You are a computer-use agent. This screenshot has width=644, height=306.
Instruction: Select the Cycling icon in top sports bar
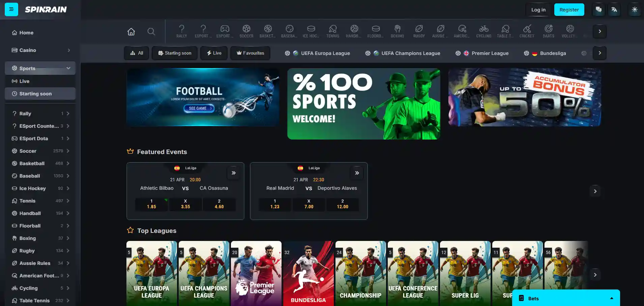coord(484,31)
